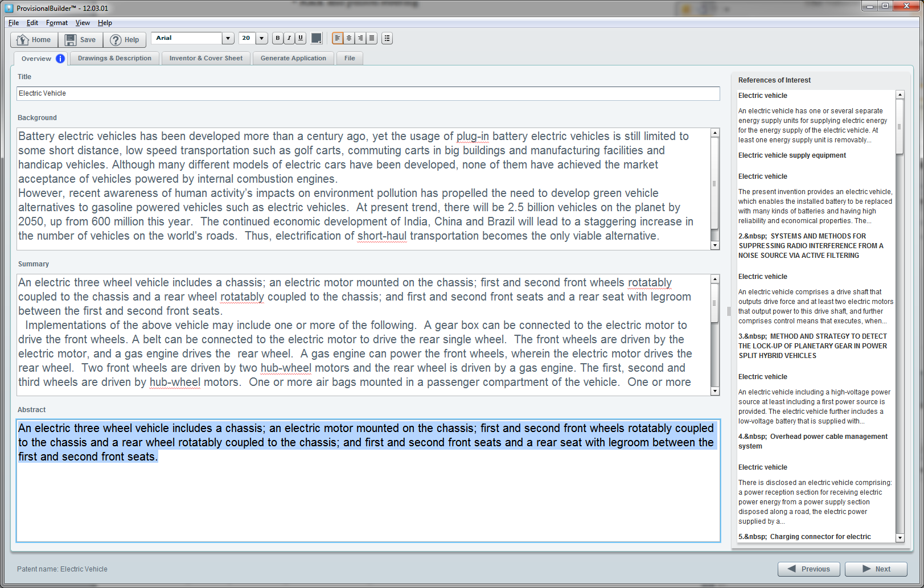
Task: Open the Generate Application tab
Action: [x=293, y=58]
